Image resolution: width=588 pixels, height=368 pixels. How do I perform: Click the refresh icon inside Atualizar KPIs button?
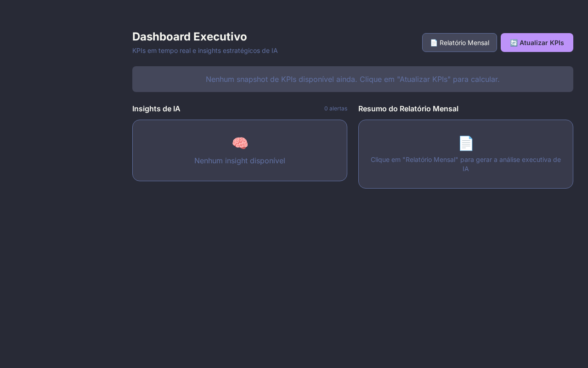[514, 42]
